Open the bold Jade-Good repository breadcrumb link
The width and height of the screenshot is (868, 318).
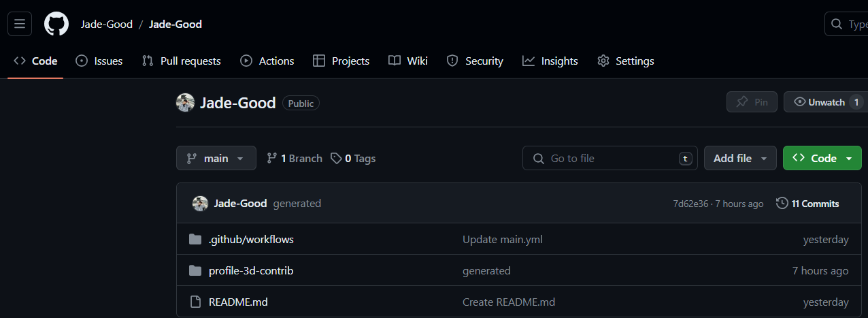click(176, 25)
